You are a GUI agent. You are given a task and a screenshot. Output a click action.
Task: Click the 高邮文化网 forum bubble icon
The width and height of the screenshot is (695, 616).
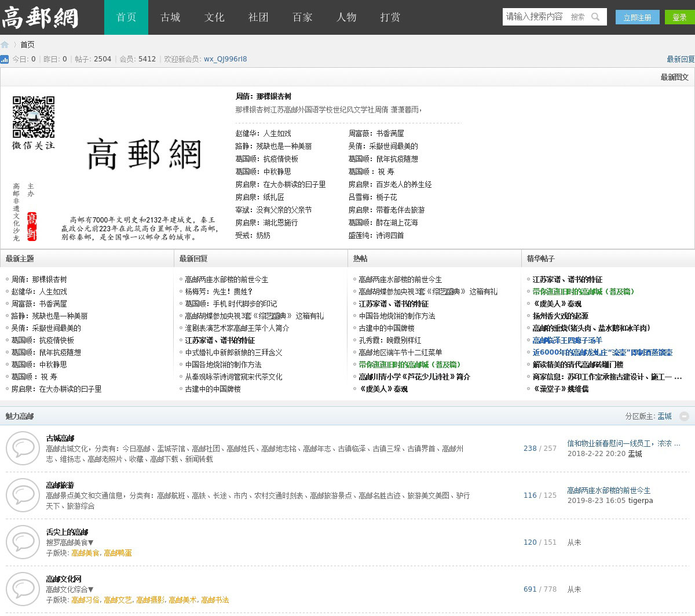click(x=23, y=589)
